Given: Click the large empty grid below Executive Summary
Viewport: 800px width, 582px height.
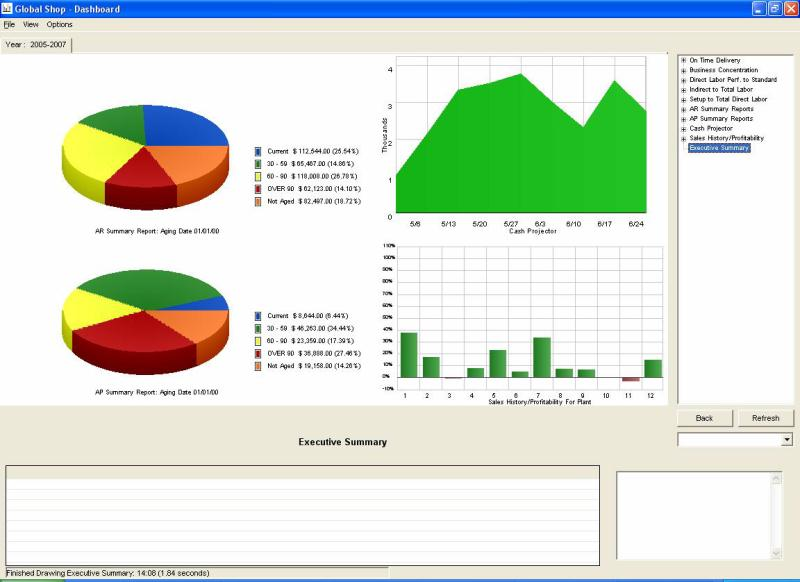Looking at the screenshot, I should click(303, 515).
